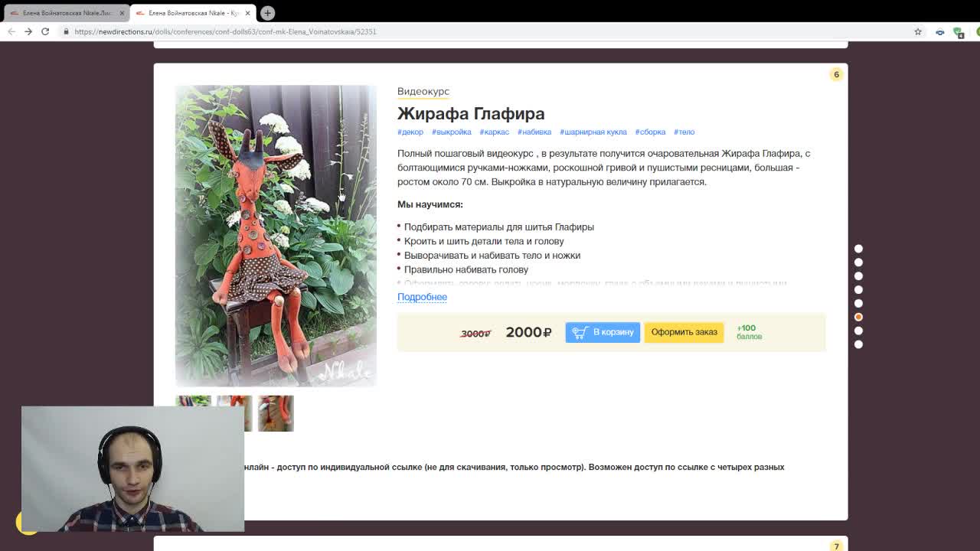Click the green shield extension icon

coord(957,31)
